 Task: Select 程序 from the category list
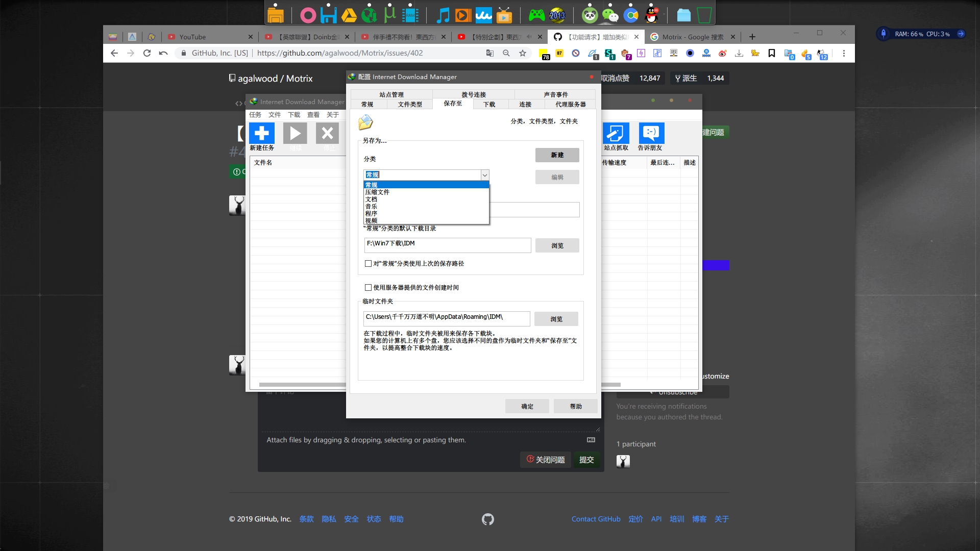click(426, 214)
